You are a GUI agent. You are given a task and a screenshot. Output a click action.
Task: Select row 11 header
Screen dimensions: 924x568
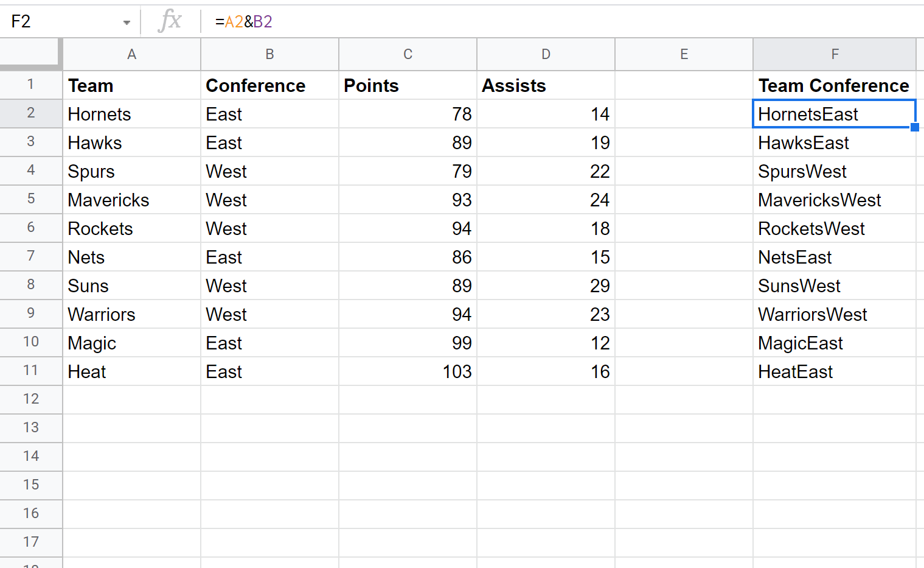click(x=31, y=371)
